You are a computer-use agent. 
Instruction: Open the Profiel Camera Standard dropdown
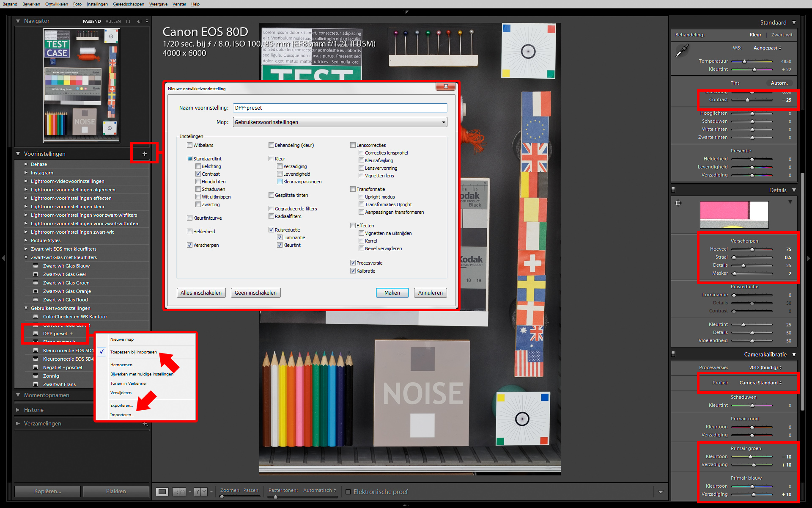point(760,383)
